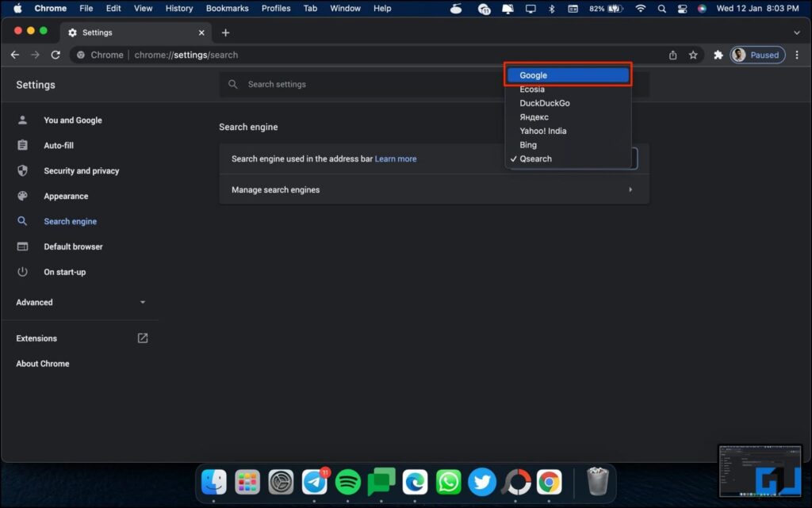Open Control Centre in the menu bar
The width and height of the screenshot is (812, 508).
point(682,8)
